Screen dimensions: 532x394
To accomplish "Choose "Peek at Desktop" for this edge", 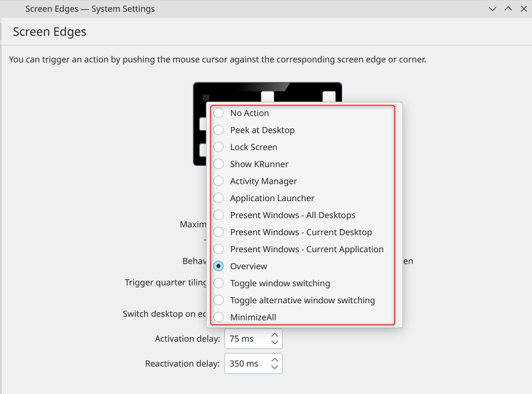I will point(219,130).
